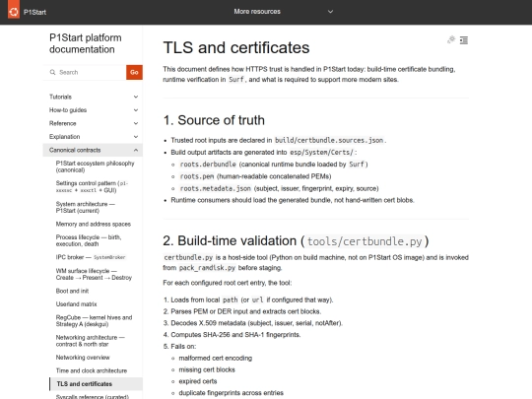
Task: Expand the How-to guides chevron
Action: [136, 110]
